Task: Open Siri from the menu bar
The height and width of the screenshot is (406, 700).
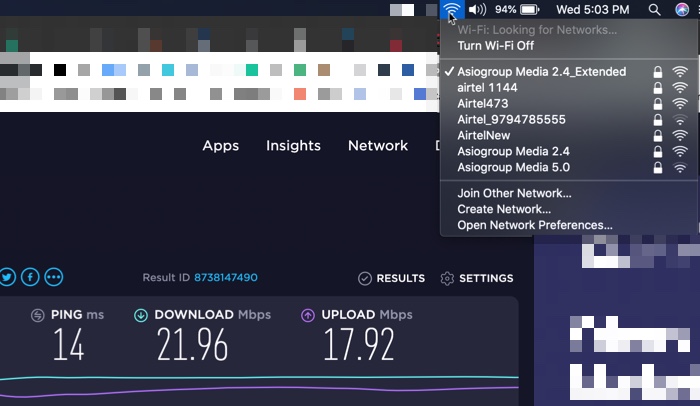Action: [682, 9]
